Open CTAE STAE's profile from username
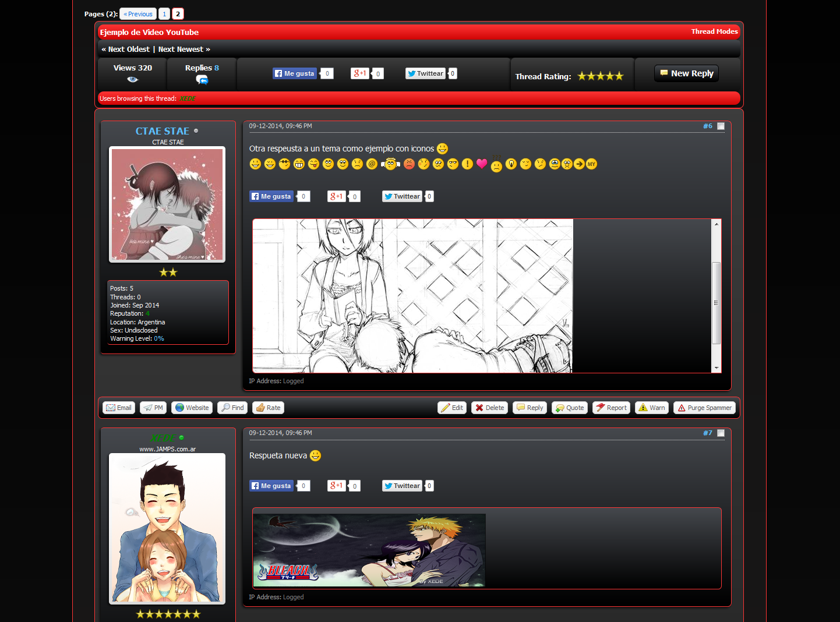The height and width of the screenshot is (622, 840). [163, 131]
